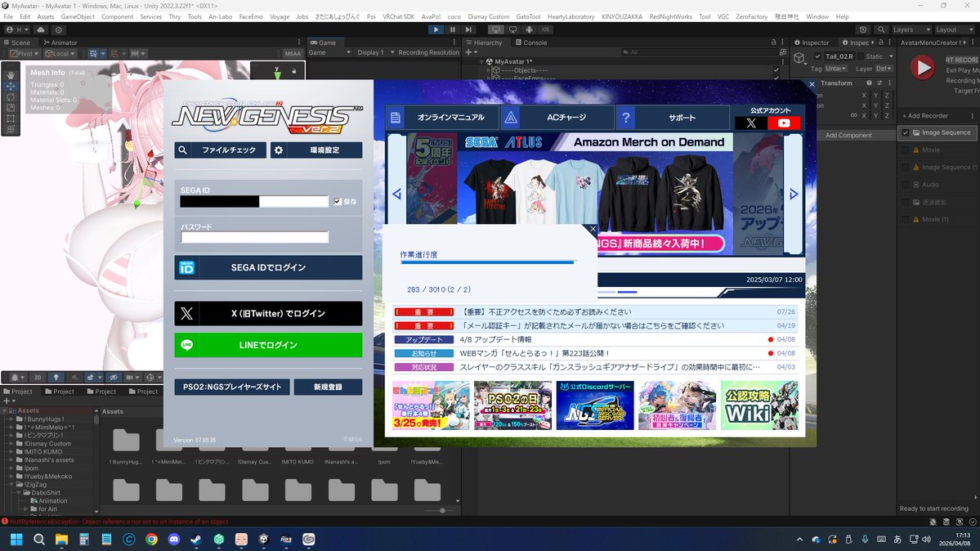
Task: Open Transform component preset icon
Action: click(x=879, y=83)
